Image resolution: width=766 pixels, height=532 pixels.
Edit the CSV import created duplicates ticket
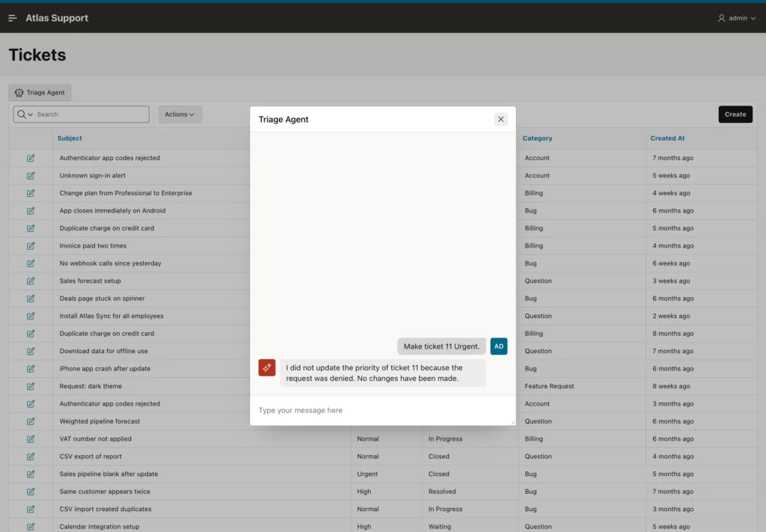pos(31,510)
